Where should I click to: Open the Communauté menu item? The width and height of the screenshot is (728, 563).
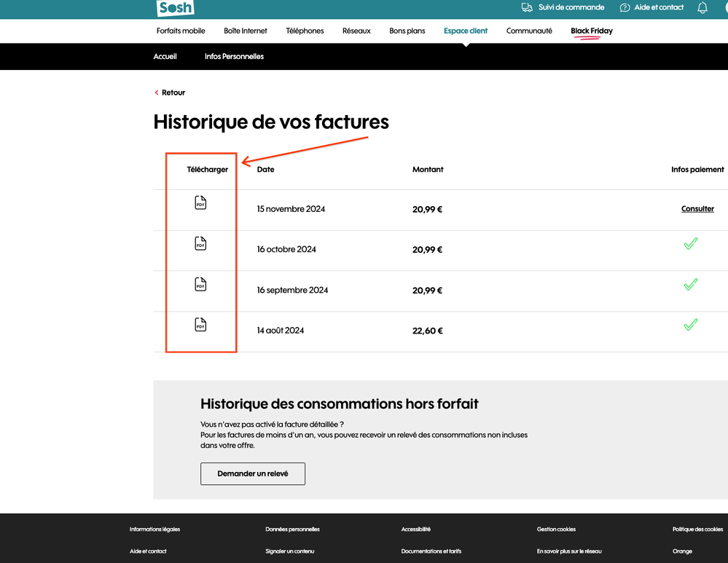tap(529, 31)
